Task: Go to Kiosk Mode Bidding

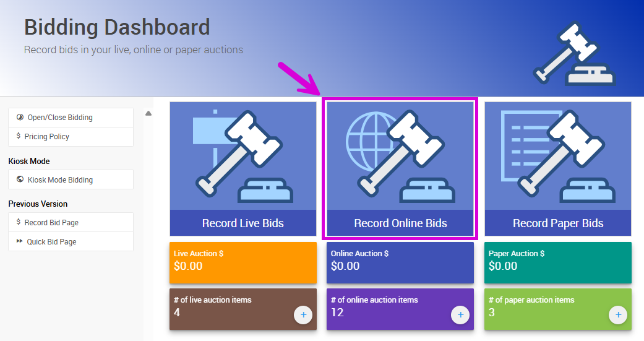Action: click(x=60, y=179)
